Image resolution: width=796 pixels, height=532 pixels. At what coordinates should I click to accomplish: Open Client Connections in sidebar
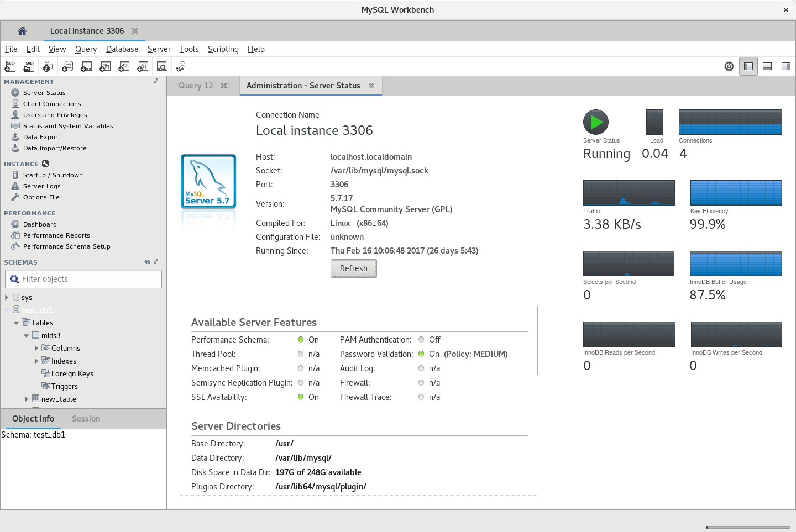(x=52, y=104)
